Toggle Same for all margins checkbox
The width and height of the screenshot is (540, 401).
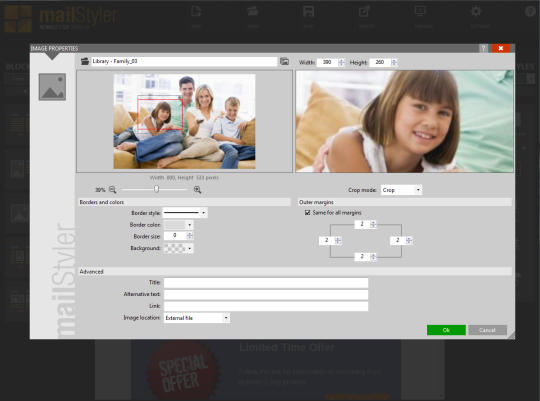coord(308,213)
